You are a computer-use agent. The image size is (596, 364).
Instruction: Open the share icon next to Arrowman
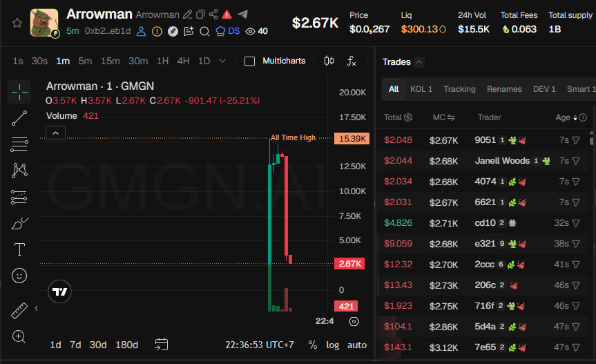coord(213,15)
